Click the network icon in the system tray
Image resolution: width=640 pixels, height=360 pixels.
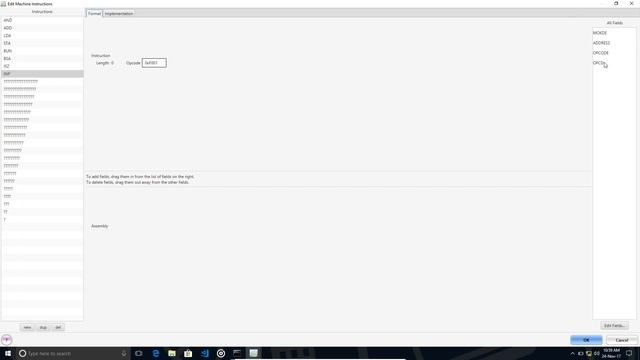coord(589,353)
